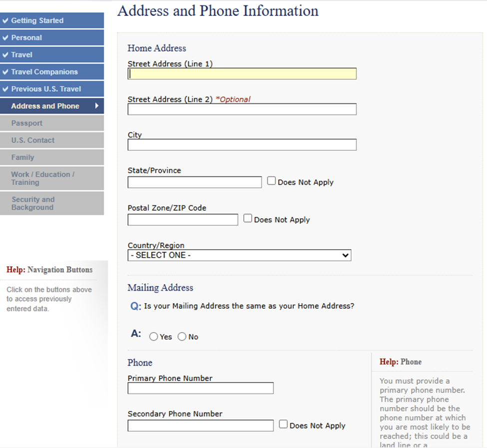Select Yes for same Mailing Address
Screen dimensions: 487x448
[x=154, y=337]
